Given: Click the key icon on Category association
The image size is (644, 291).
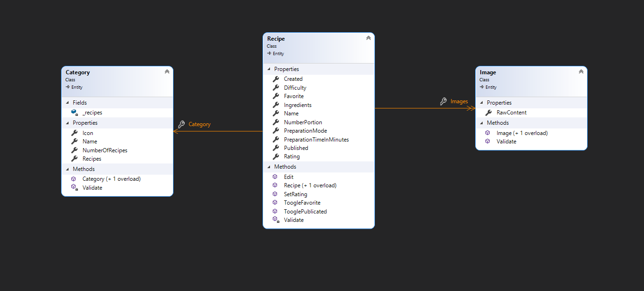Looking at the screenshot, I should point(181,124).
